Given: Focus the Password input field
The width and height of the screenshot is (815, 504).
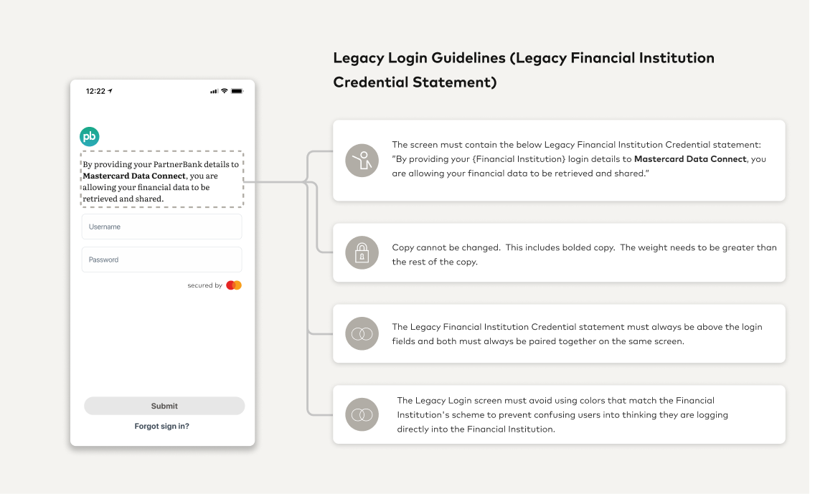Looking at the screenshot, I should [x=161, y=260].
